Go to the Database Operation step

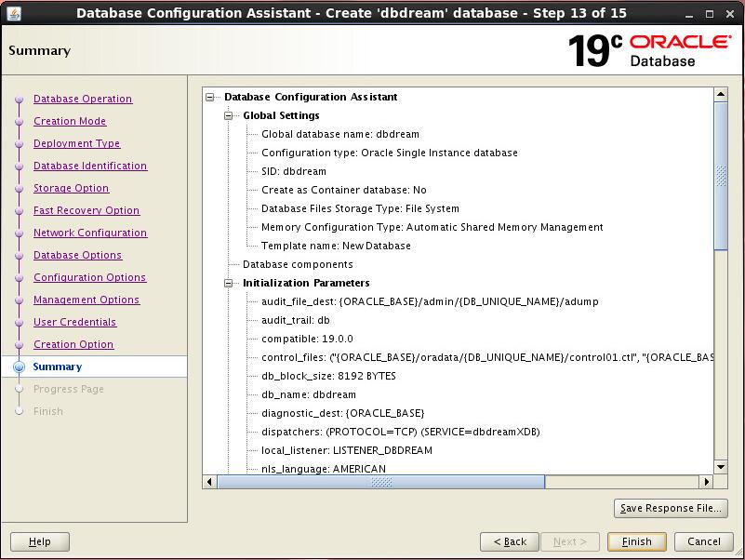[x=83, y=99]
